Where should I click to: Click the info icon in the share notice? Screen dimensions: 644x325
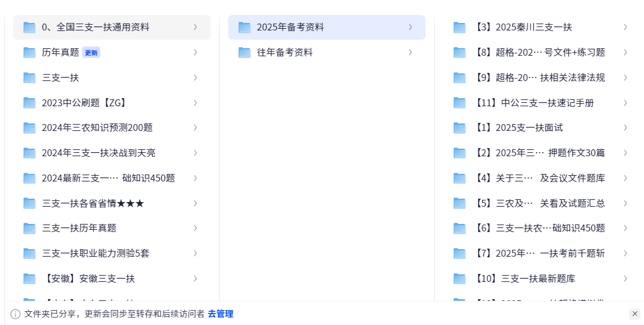[15, 314]
